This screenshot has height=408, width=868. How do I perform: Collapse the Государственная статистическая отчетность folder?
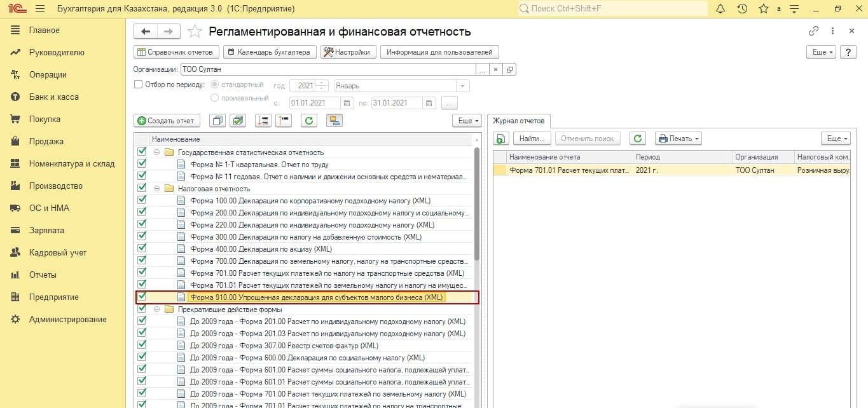156,153
